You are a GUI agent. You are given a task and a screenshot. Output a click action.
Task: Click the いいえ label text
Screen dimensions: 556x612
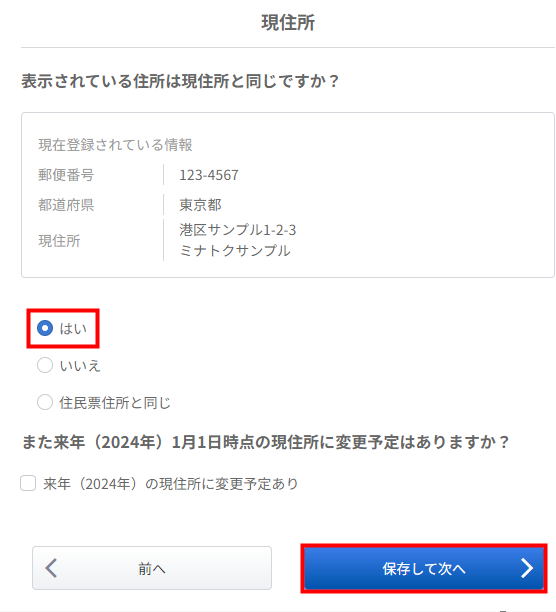point(80,366)
